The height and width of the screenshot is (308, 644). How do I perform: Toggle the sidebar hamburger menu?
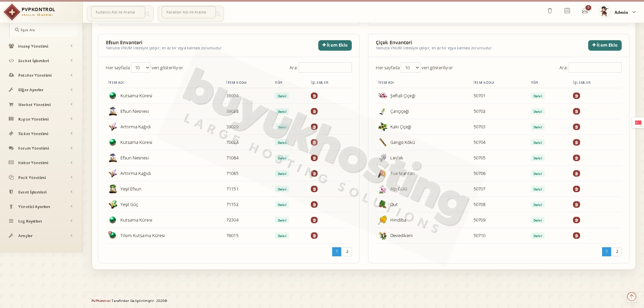tap(74, 12)
